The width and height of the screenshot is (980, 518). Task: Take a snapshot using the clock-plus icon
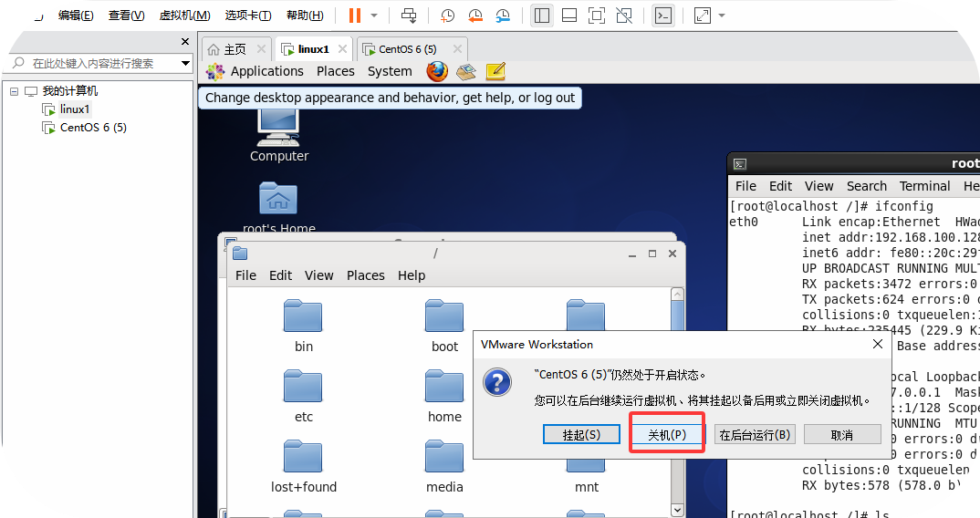[x=447, y=16]
